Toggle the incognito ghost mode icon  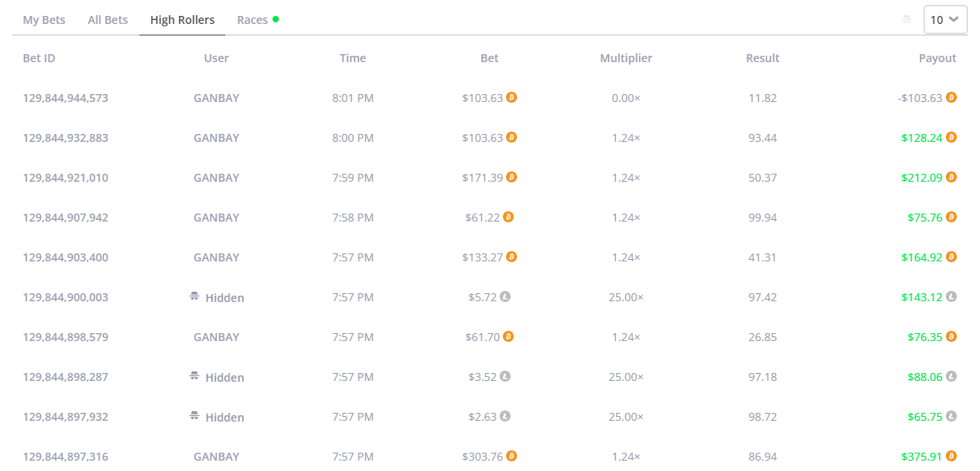click(907, 20)
